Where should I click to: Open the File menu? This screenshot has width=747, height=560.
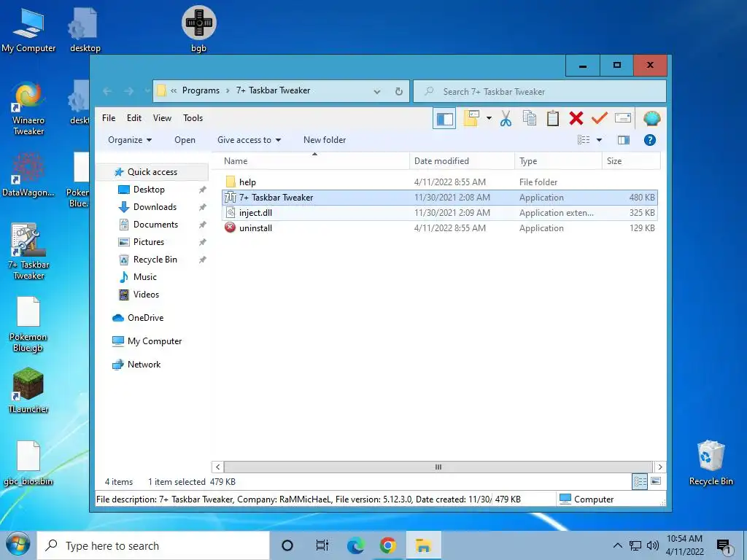coord(109,118)
